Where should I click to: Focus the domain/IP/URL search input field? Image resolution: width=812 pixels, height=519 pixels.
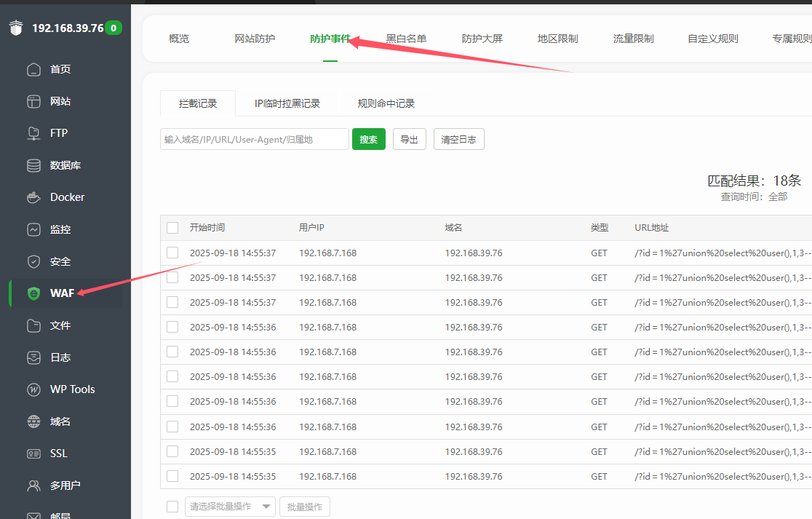pos(254,139)
